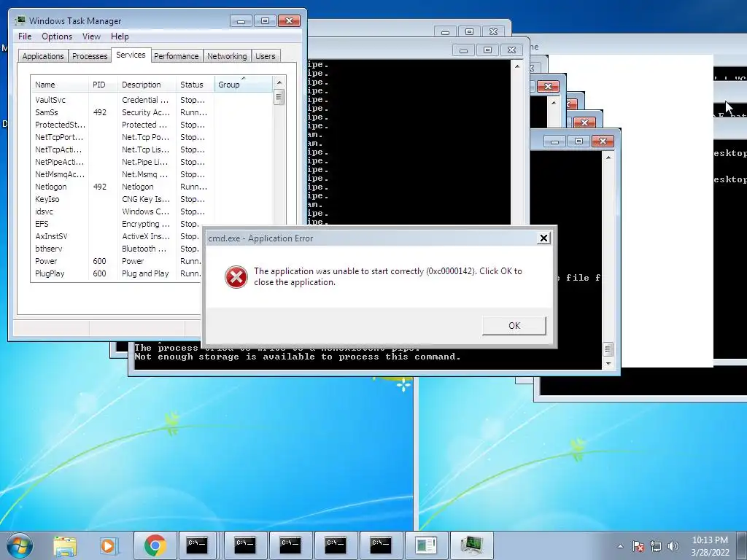The height and width of the screenshot is (560, 747).
Task: Open the last cmd window taskbar button
Action: 380,545
